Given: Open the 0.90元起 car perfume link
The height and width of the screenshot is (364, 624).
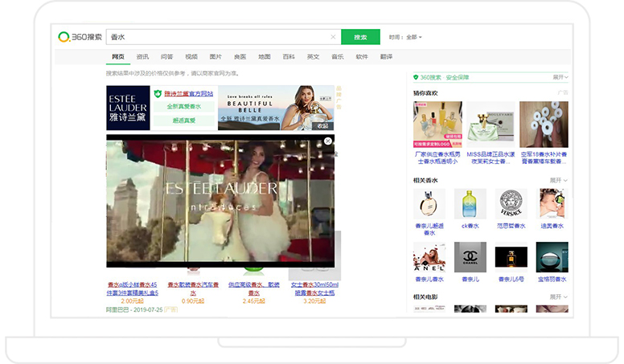Looking at the screenshot, I should 193,288.
